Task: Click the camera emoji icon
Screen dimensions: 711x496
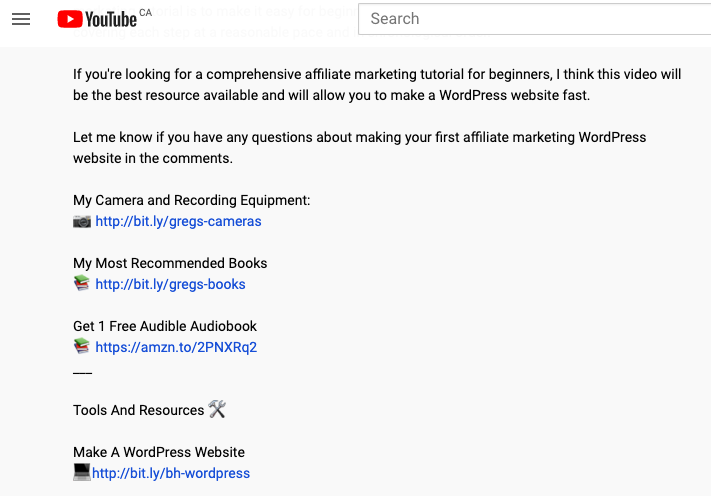Action: (82, 221)
